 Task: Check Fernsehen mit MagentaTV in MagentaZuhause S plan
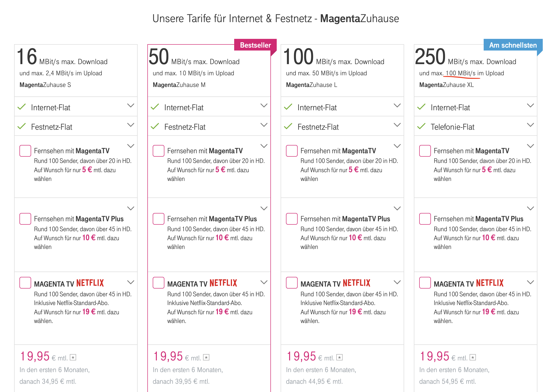click(x=25, y=151)
